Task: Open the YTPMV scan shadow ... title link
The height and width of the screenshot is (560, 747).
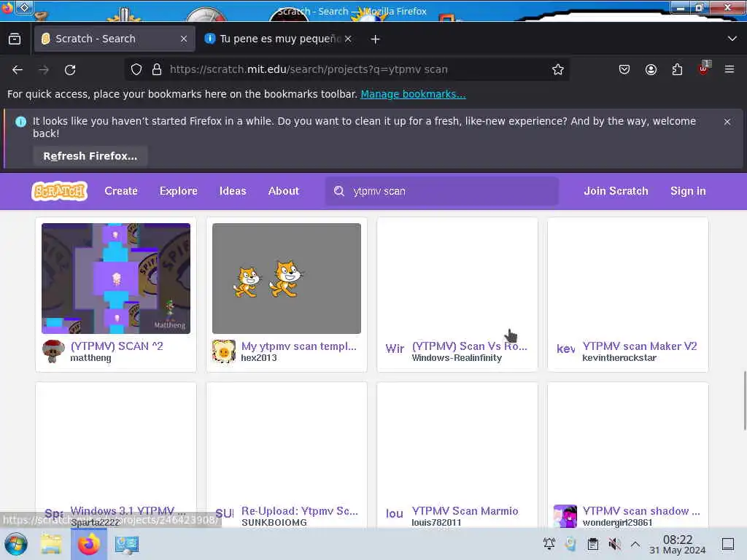Action: pos(640,511)
